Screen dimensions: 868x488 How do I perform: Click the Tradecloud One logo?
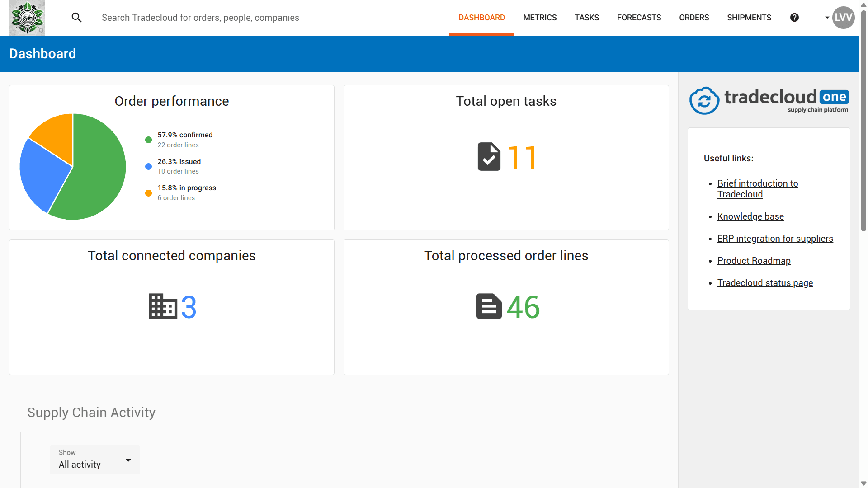(769, 101)
